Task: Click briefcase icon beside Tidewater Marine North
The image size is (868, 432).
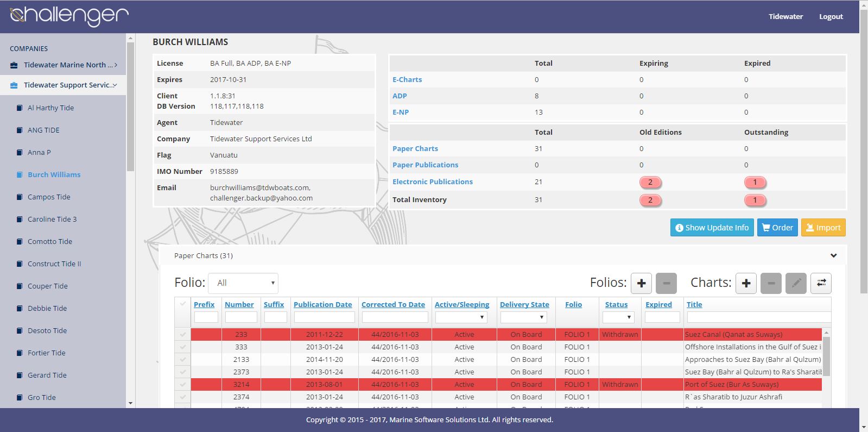Action: [x=14, y=65]
